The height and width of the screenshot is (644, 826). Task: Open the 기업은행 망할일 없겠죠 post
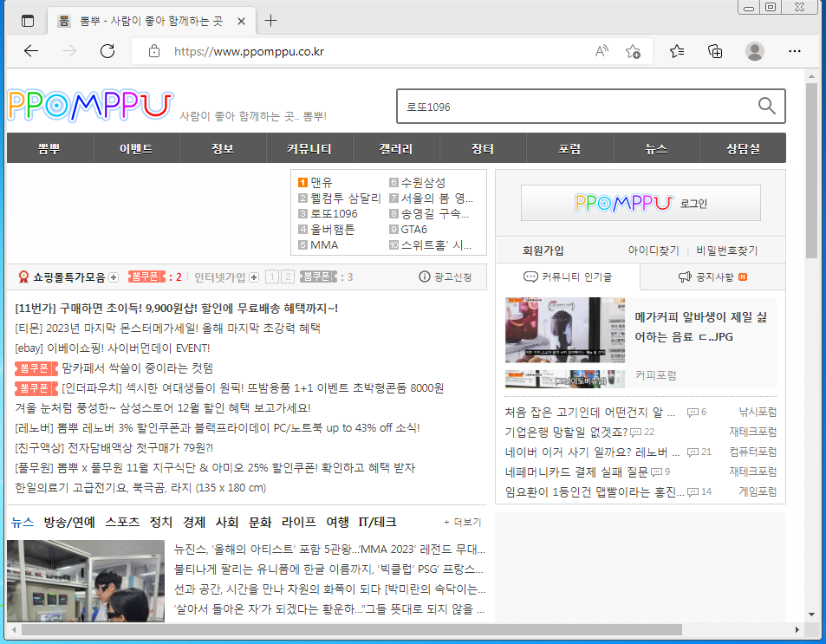click(x=566, y=433)
